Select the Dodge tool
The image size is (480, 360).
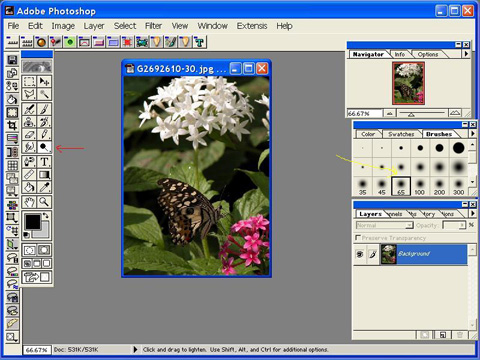[x=44, y=147]
